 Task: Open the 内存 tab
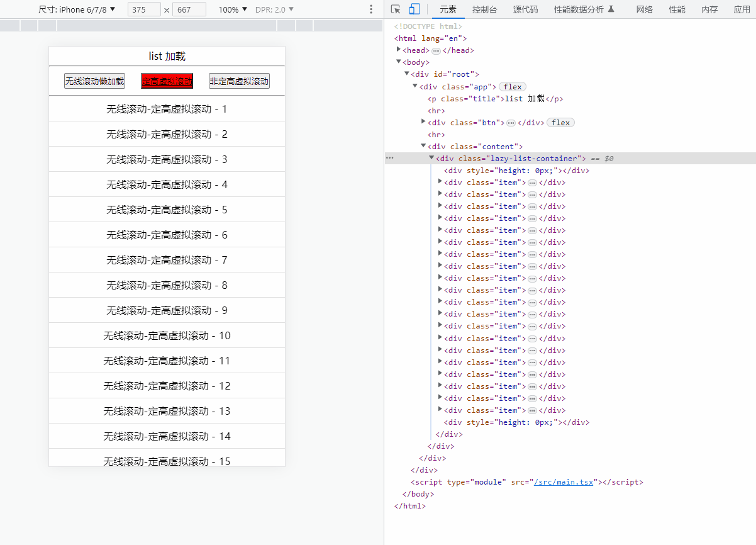709,9
